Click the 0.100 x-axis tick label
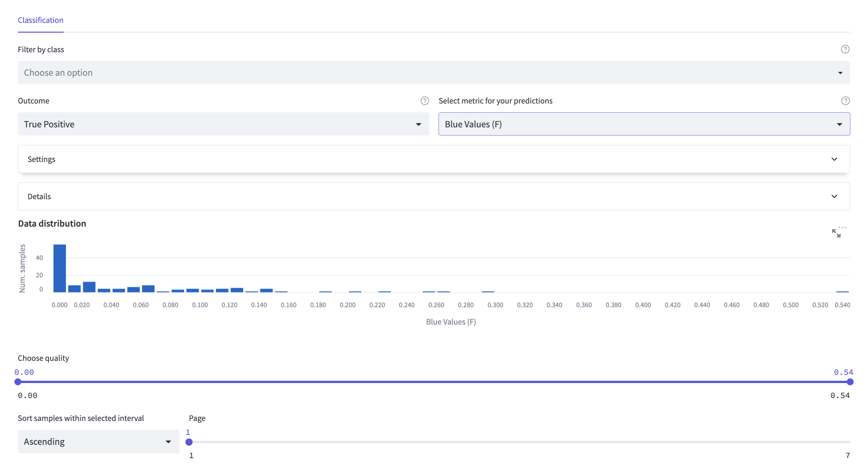Viewport: 868px width, 465px height. point(200,305)
